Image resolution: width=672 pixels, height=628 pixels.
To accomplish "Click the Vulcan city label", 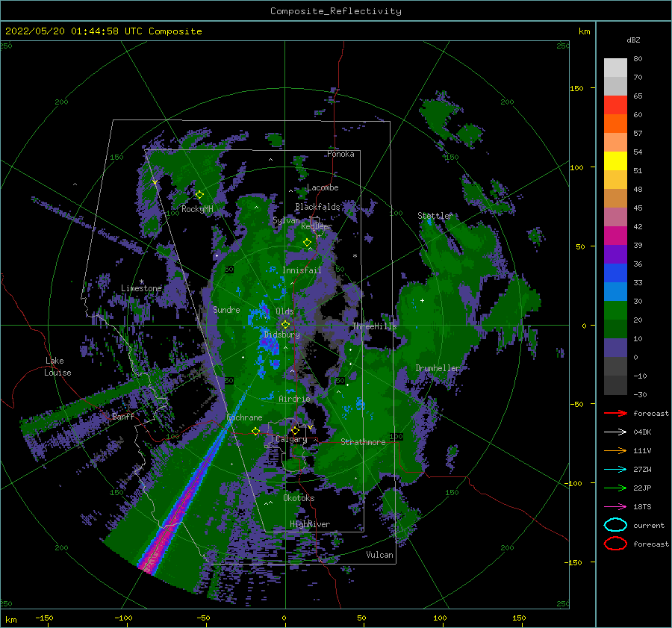I will click(379, 555).
